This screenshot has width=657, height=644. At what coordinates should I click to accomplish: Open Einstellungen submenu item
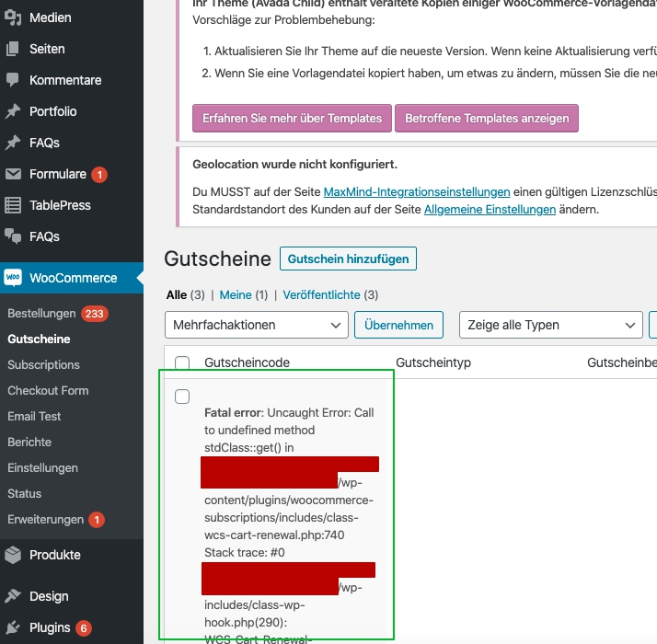point(42,468)
